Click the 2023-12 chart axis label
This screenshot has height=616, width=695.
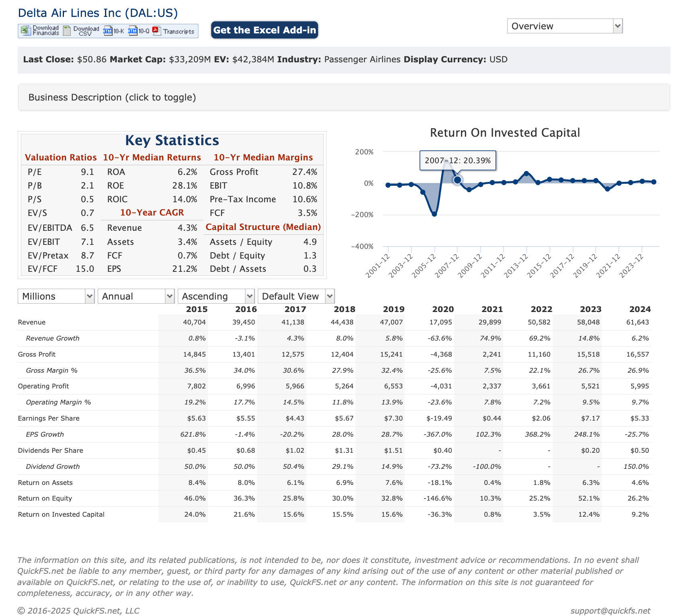[x=631, y=266]
